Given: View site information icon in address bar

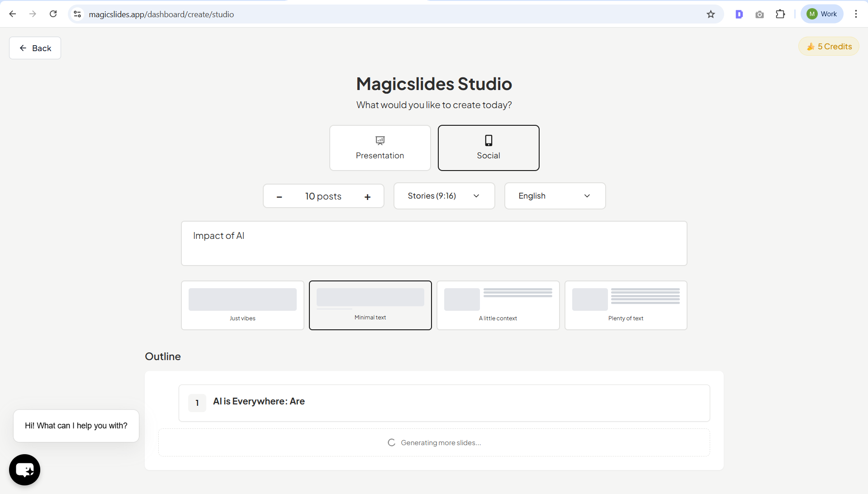Looking at the screenshot, I should tap(78, 14).
